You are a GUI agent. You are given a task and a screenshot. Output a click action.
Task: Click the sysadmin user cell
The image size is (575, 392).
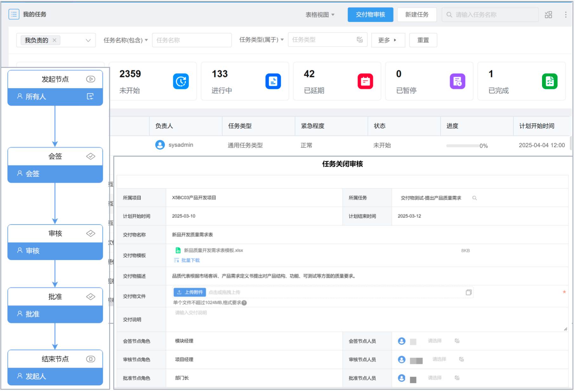click(174, 145)
